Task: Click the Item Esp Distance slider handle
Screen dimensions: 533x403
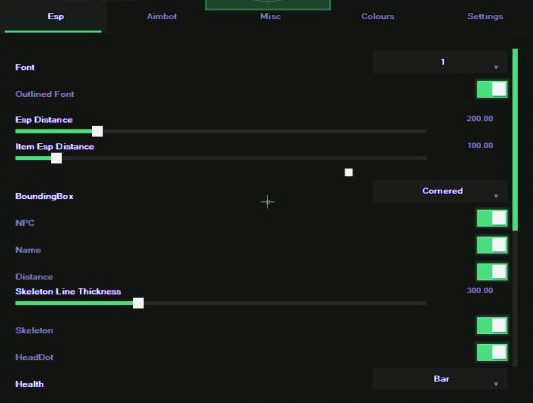Action: (x=56, y=158)
